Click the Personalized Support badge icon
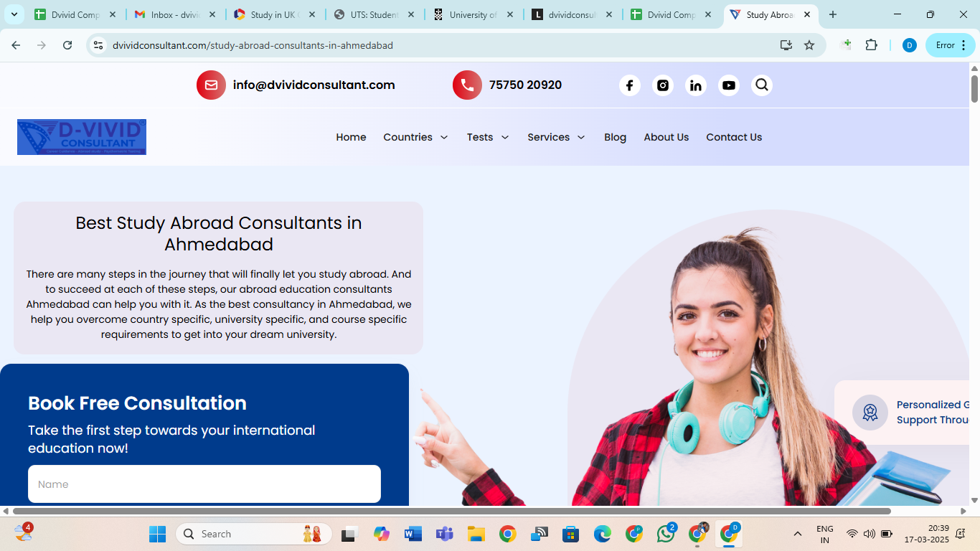The width and height of the screenshot is (980, 551). coord(870,413)
